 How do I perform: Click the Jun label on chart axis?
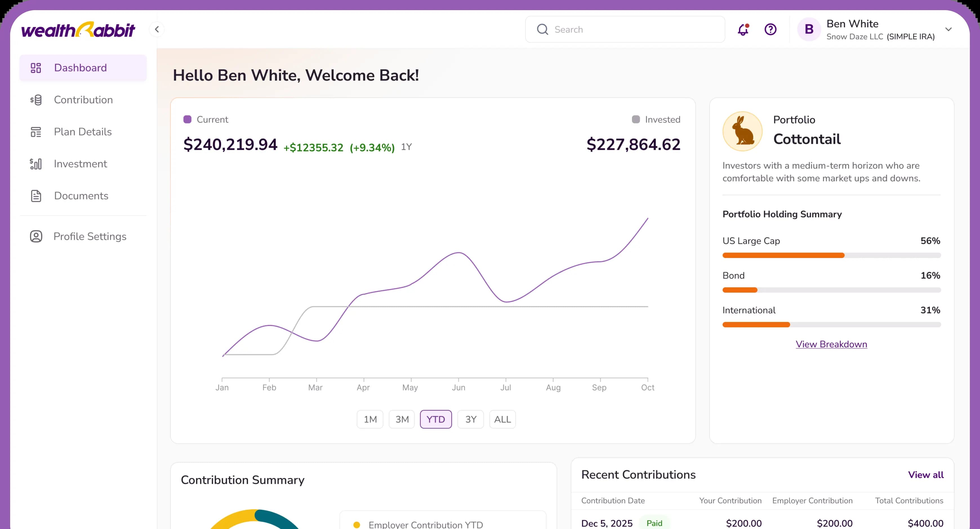[x=458, y=387]
